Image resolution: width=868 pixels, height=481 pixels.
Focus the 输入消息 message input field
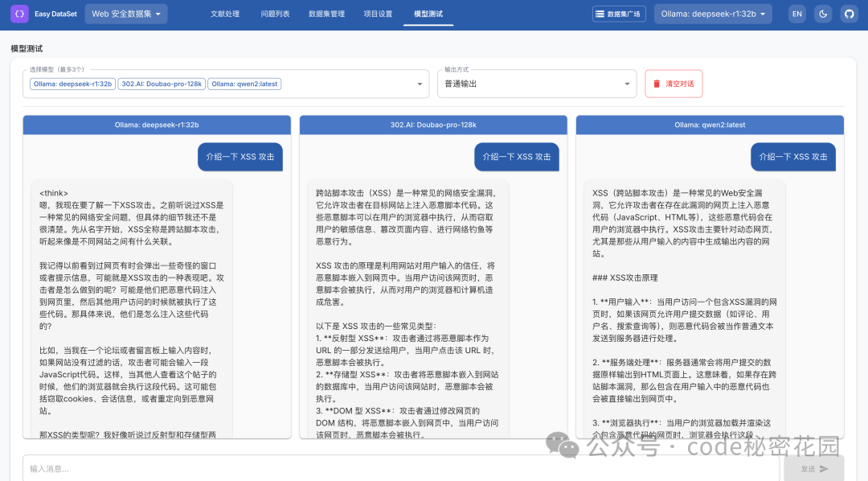click(x=401, y=469)
